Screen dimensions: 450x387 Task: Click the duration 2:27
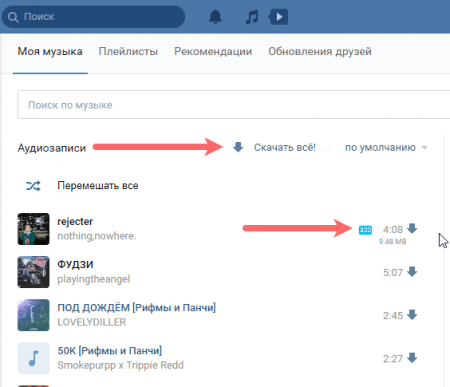[x=393, y=359]
